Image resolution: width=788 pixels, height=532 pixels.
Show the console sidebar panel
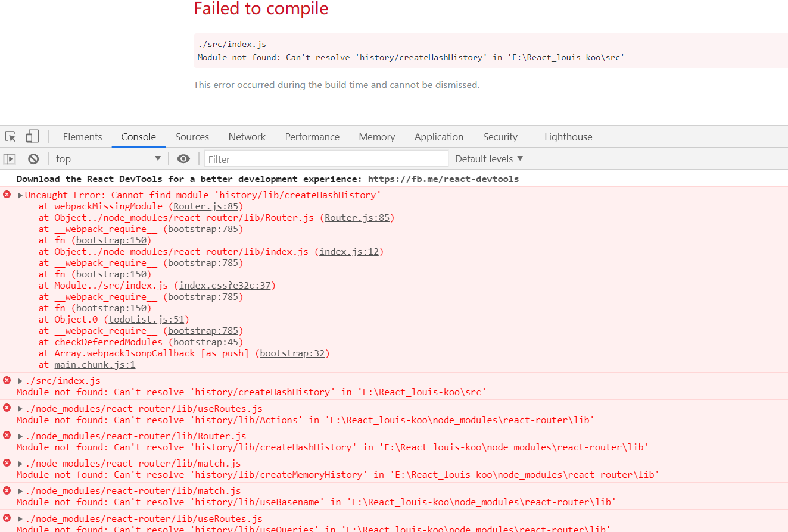[x=9, y=158]
